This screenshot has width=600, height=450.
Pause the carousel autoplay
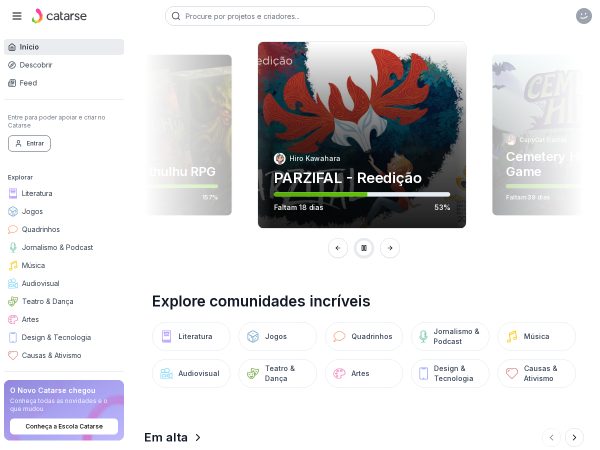[x=364, y=248]
